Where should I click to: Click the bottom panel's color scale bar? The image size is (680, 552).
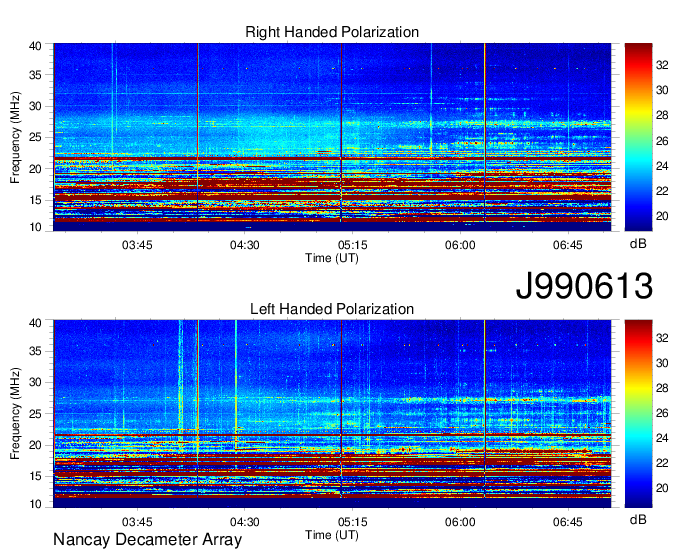click(638, 414)
